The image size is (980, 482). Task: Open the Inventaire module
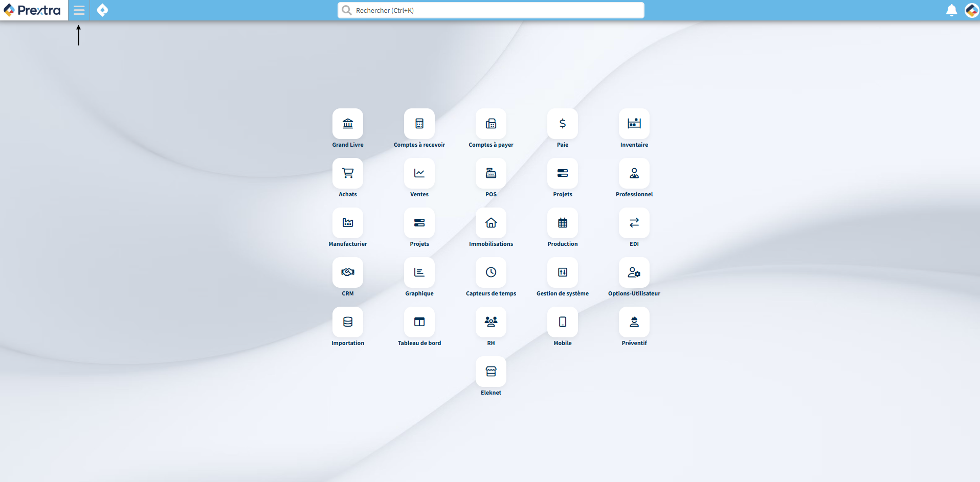point(634,124)
